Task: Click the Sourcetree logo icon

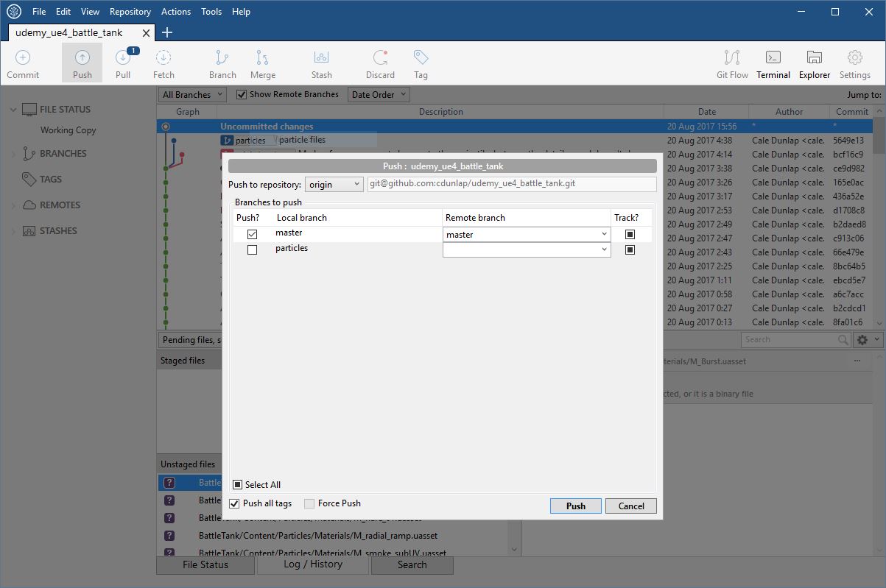Action: 14,12
